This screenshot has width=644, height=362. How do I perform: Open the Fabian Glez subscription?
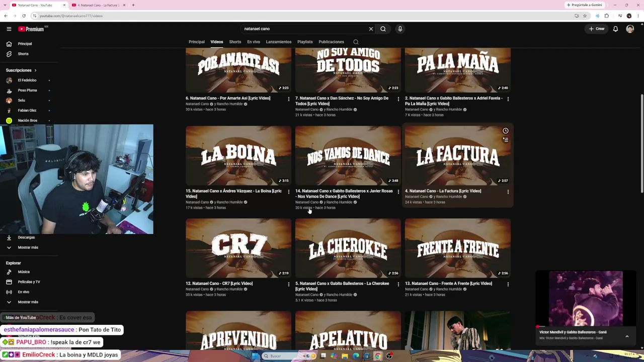[27, 111]
